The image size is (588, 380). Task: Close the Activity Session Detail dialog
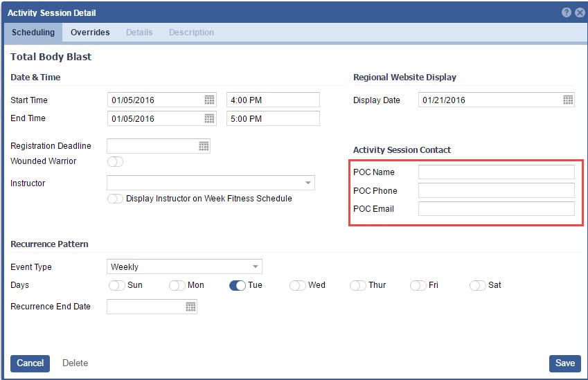[580, 12]
